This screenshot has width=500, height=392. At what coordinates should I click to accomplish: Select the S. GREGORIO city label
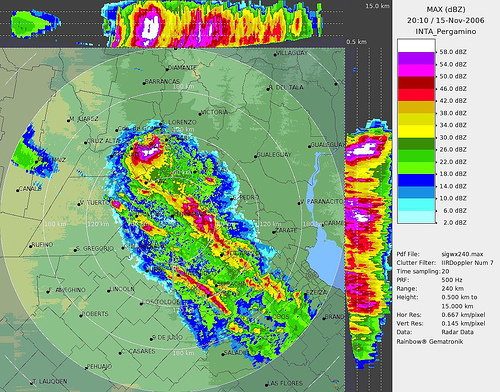95,249
